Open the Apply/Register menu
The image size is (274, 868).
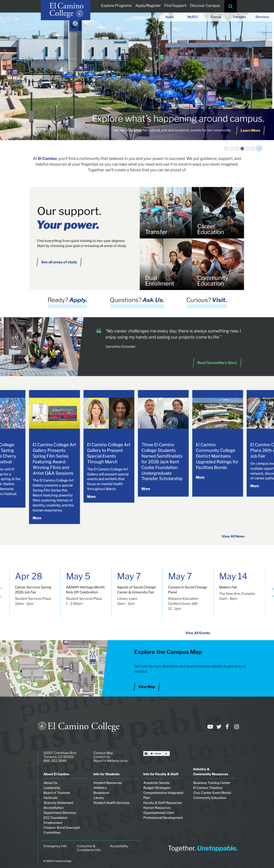click(148, 6)
